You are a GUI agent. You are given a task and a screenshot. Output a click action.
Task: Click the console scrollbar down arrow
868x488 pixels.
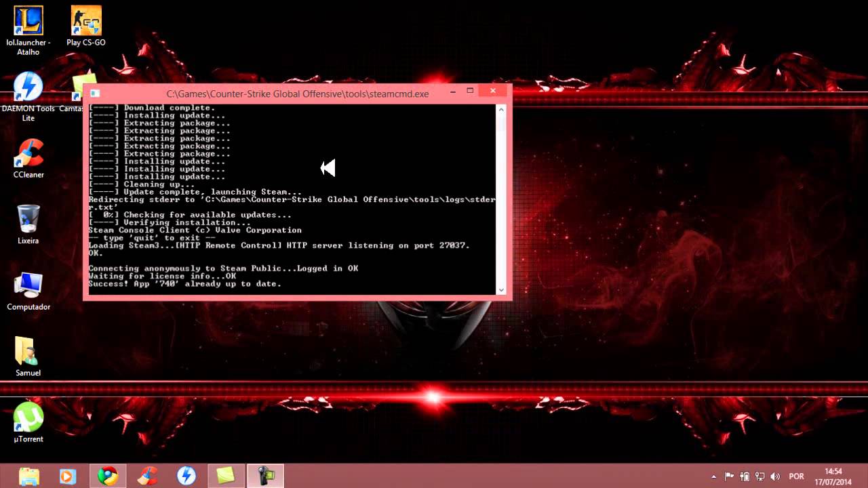click(x=502, y=290)
